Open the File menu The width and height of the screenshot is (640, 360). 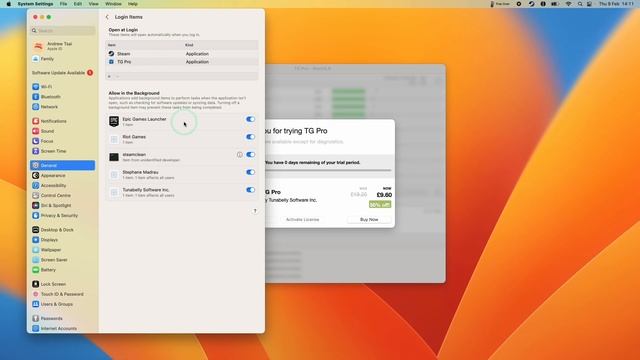pyautogui.click(x=63, y=4)
